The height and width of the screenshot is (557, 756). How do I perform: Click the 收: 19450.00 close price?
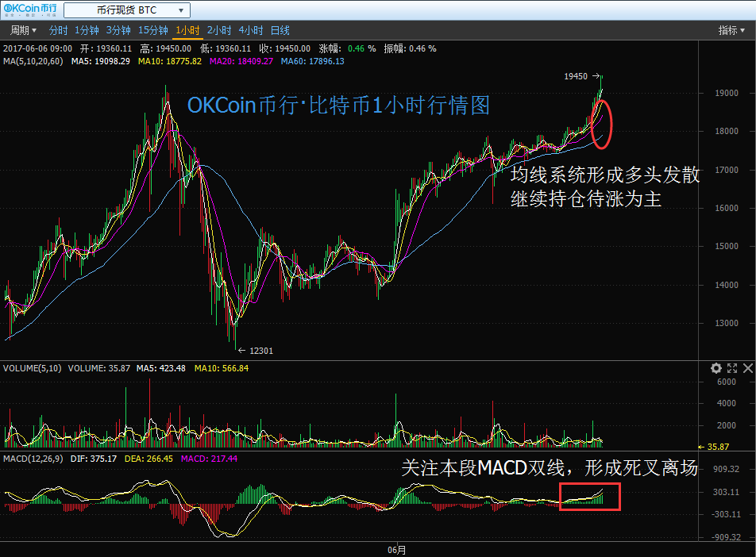pyautogui.click(x=284, y=48)
